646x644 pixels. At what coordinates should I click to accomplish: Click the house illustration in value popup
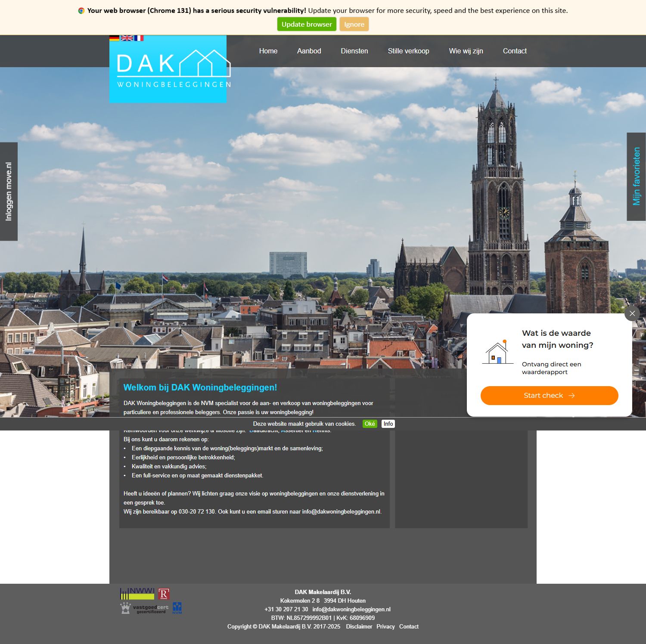(x=497, y=352)
